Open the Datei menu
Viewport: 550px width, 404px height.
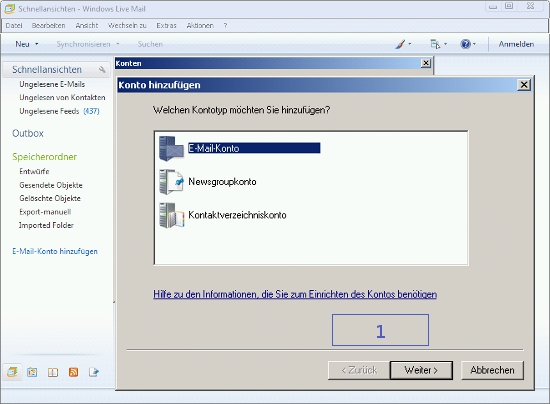(x=14, y=26)
